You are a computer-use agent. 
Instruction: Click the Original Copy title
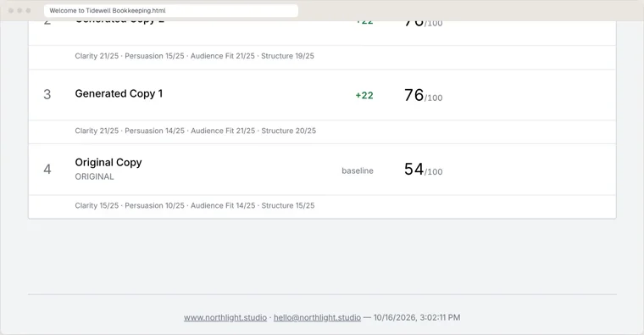[x=108, y=162]
